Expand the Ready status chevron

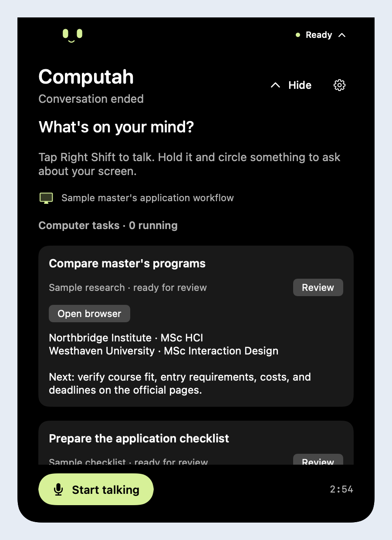342,35
